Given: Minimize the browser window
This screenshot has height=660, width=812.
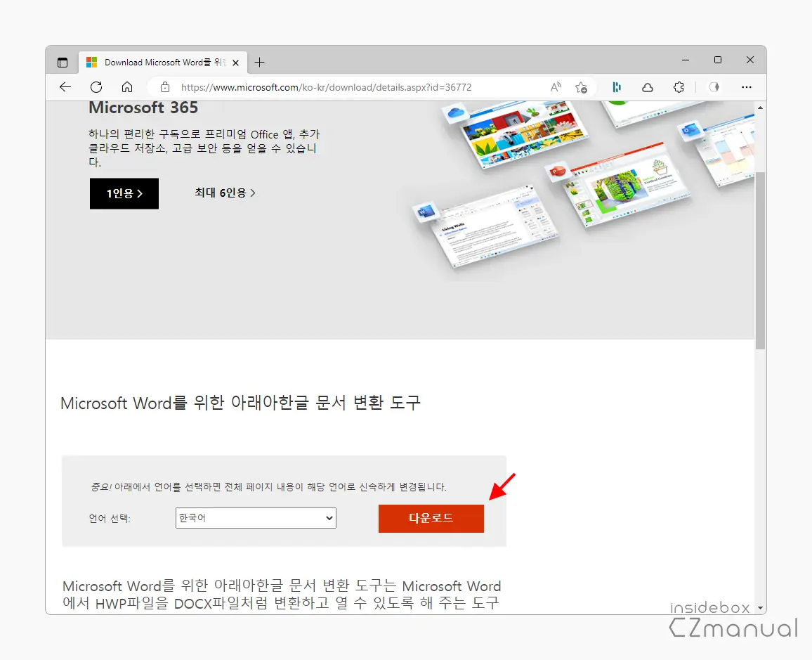Looking at the screenshot, I should 686,60.
